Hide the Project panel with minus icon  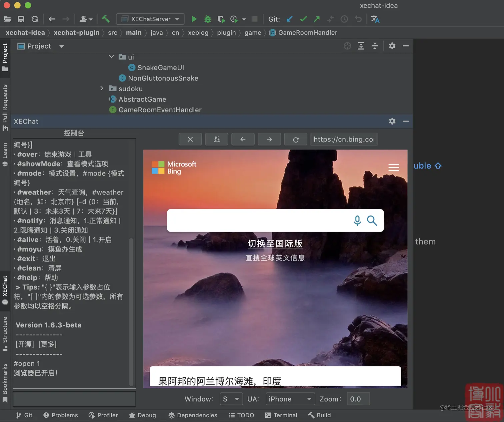click(406, 46)
